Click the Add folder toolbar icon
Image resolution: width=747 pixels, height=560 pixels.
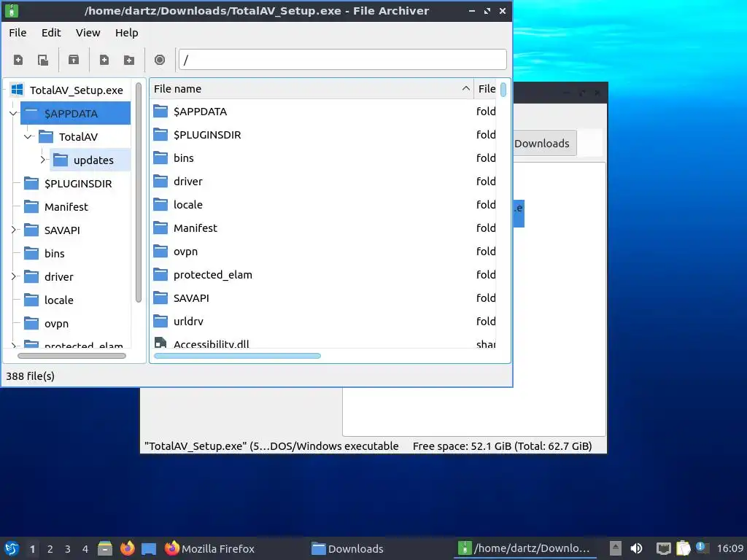click(128, 60)
